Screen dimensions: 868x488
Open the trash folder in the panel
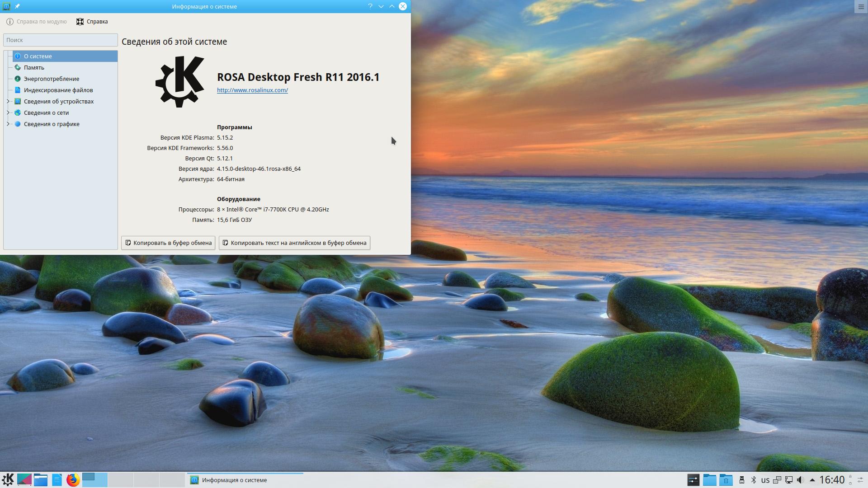[x=726, y=480]
